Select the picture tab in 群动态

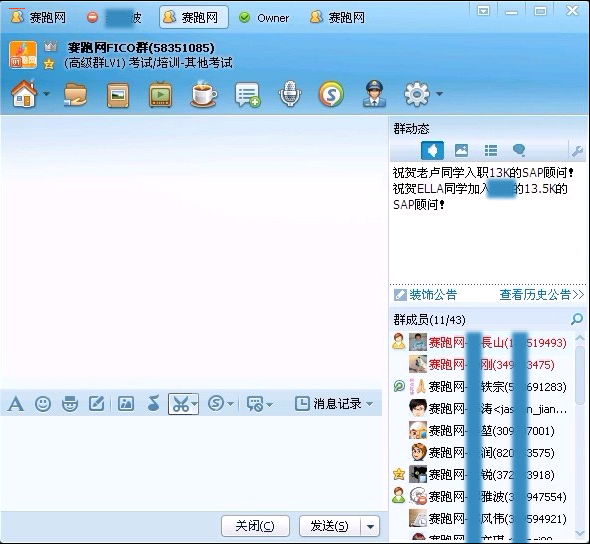pos(461,150)
